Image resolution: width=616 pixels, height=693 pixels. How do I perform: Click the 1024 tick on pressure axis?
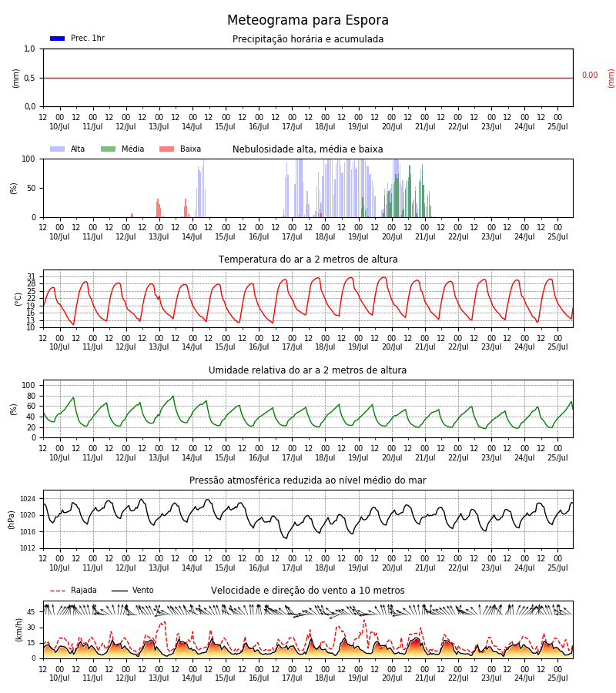click(x=28, y=499)
